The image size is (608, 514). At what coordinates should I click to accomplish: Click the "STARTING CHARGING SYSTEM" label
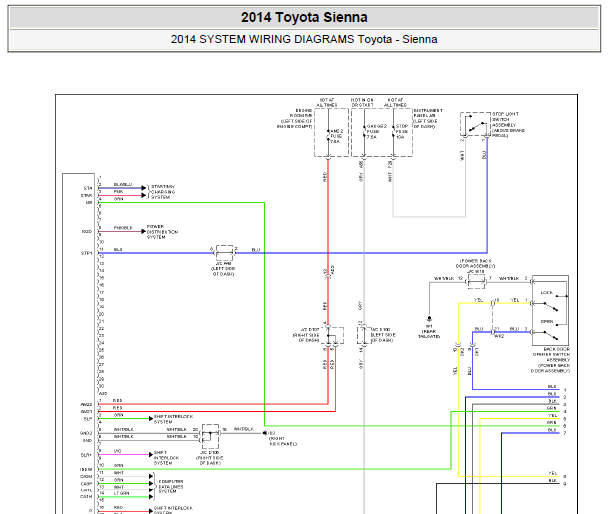pos(163,192)
